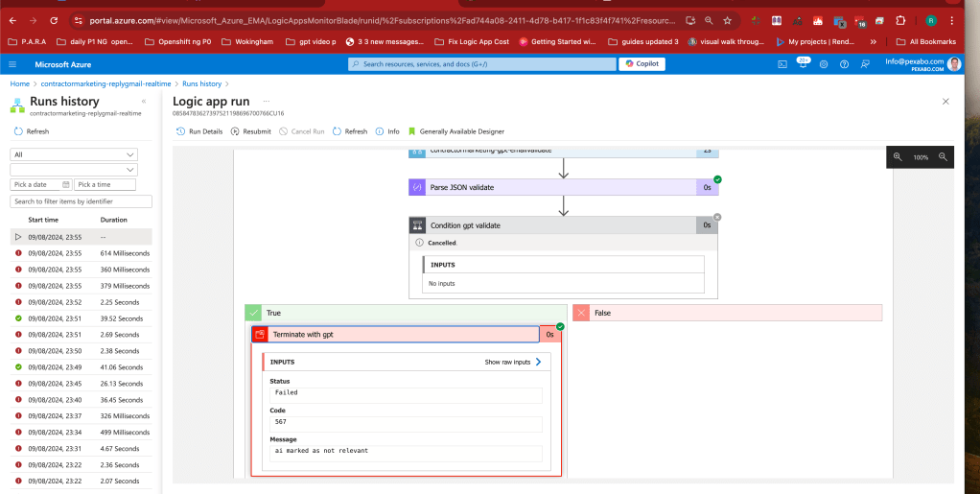Click the red Terminate action icon
The image size is (980, 494).
[260, 335]
